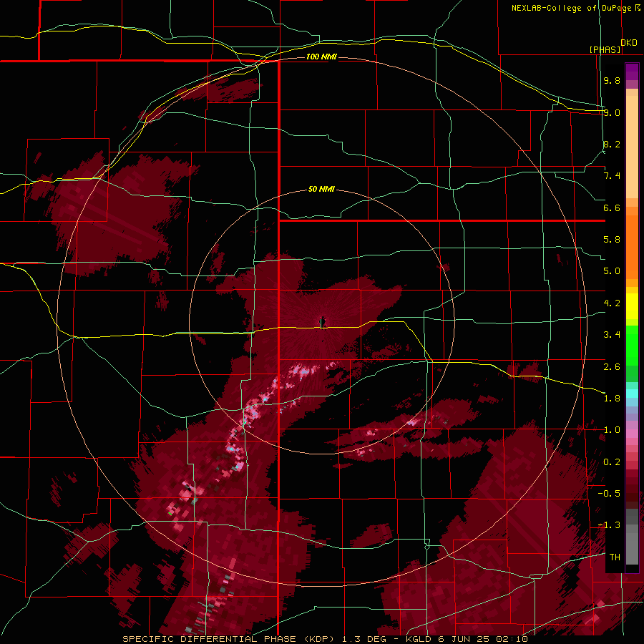Image resolution: width=644 pixels, height=644 pixels.
Task: Pick the cyan segment of the color bar
Action: (x=632, y=394)
